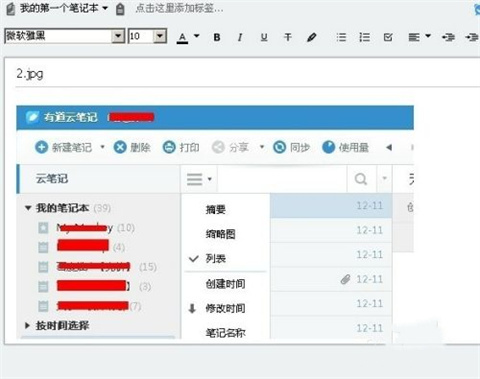Click the 有道云笔记 logo icon
This screenshot has width=480, height=379.
(32, 117)
